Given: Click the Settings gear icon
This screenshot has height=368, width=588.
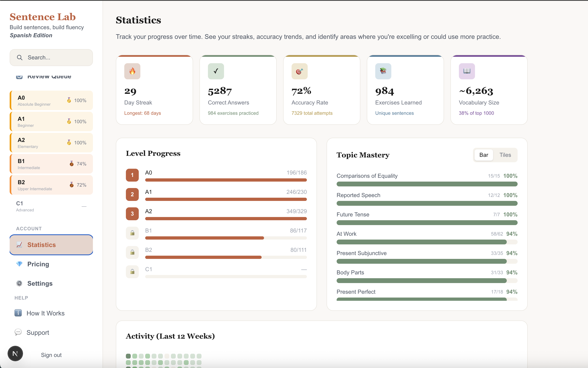Looking at the screenshot, I should pos(19,283).
